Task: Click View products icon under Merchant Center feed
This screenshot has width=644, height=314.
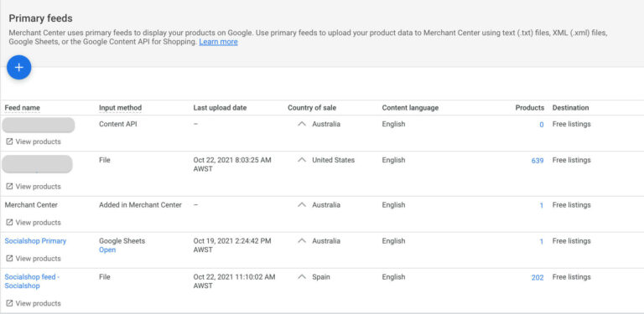Action: [x=9, y=223]
